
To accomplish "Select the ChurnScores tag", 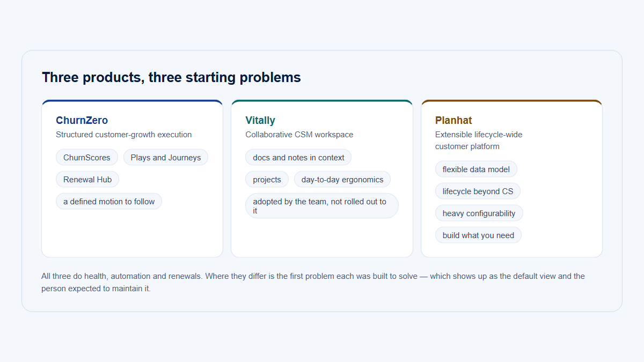I will 87,157.
